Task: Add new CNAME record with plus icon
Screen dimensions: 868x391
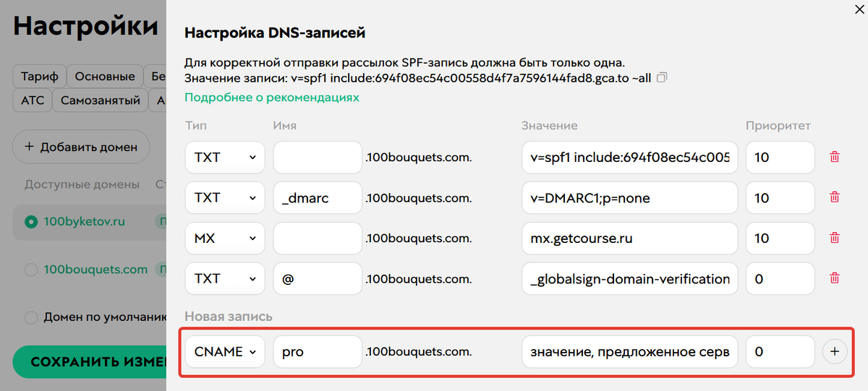Action: click(x=835, y=351)
